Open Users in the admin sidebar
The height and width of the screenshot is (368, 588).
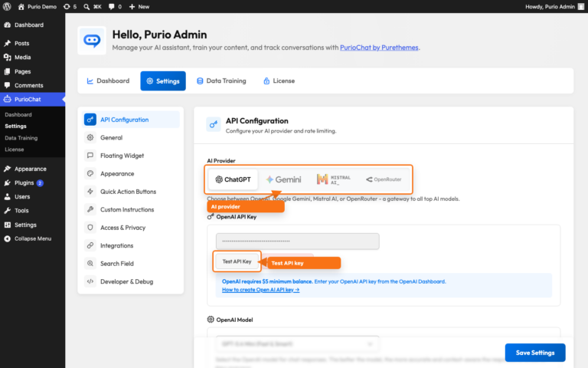tap(32, 196)
